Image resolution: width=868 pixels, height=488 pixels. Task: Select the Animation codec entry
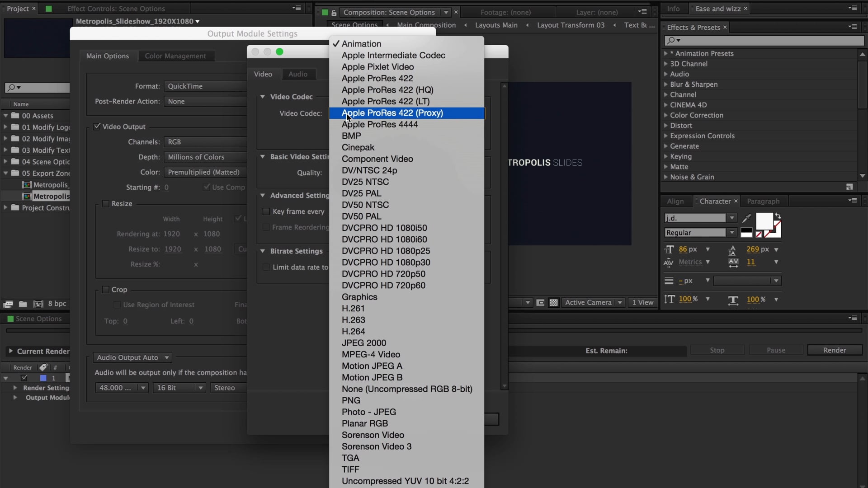tap(406, 44)
